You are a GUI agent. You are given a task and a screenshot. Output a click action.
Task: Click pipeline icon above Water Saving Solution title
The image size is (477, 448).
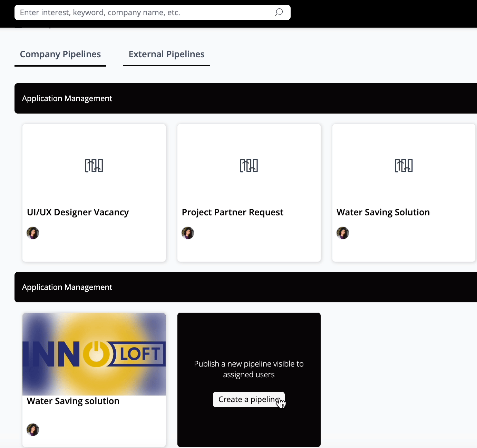point(403,166)
